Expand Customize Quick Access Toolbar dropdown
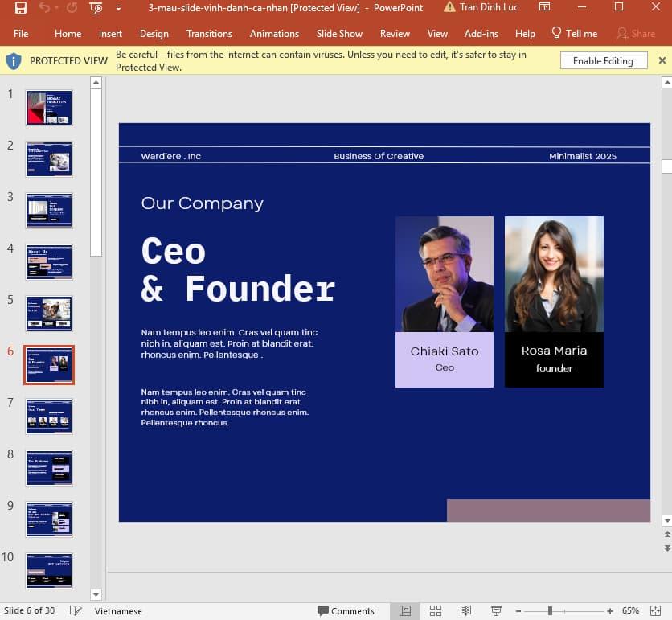The width and height of the screenshot is (672, 620). (x=119, y=8)
